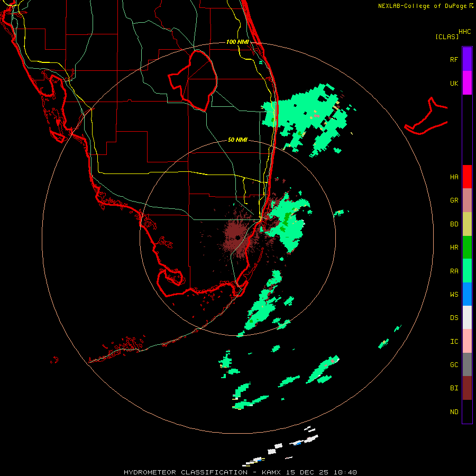Click the 50 NMI range ring label
Image resolution: width=476 pixels, height=476 pixels.
click(x=237, y=140)
